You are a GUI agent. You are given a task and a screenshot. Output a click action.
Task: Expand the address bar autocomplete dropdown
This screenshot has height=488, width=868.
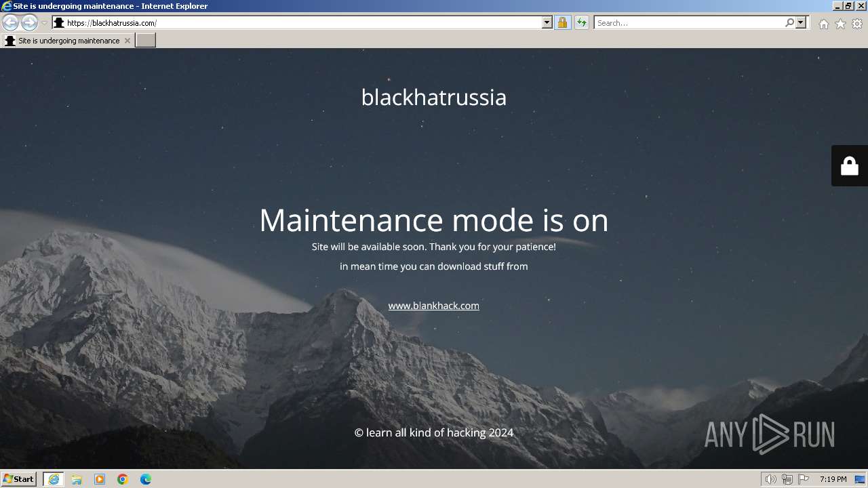click(x=547, y=22)
